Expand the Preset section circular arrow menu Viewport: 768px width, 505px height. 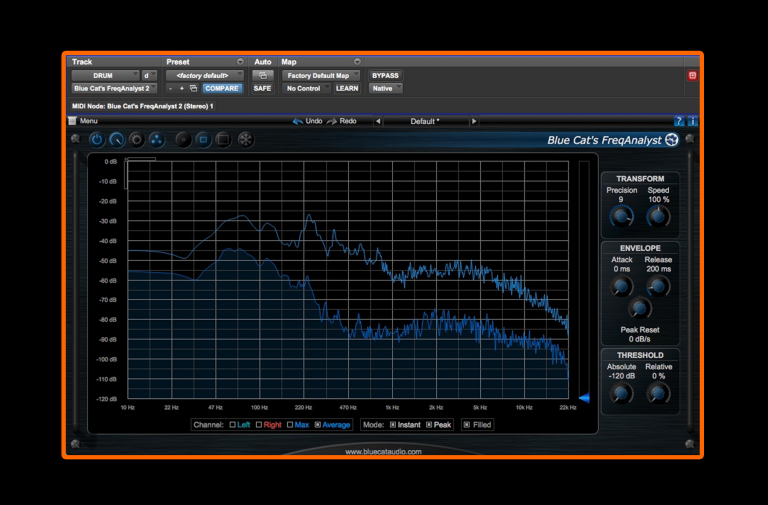[240, 62]
